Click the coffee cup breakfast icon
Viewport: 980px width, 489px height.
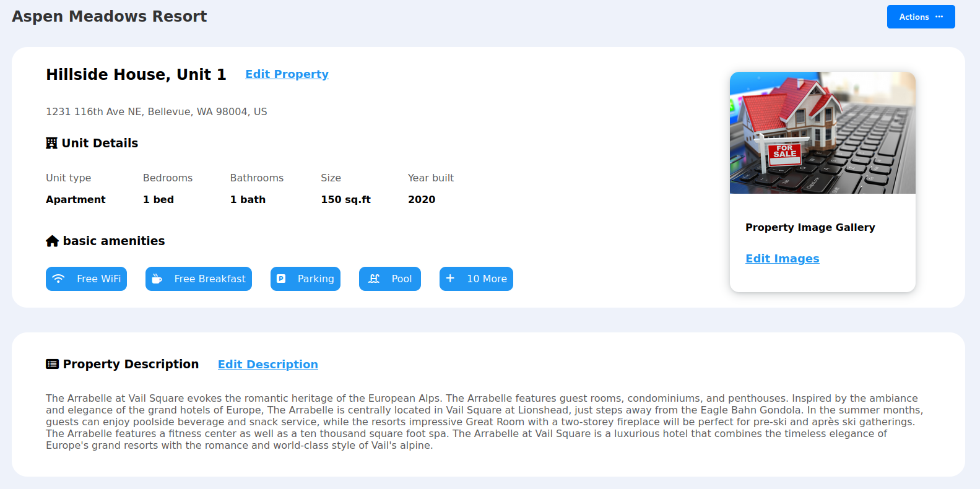click(x=157, y=279)
